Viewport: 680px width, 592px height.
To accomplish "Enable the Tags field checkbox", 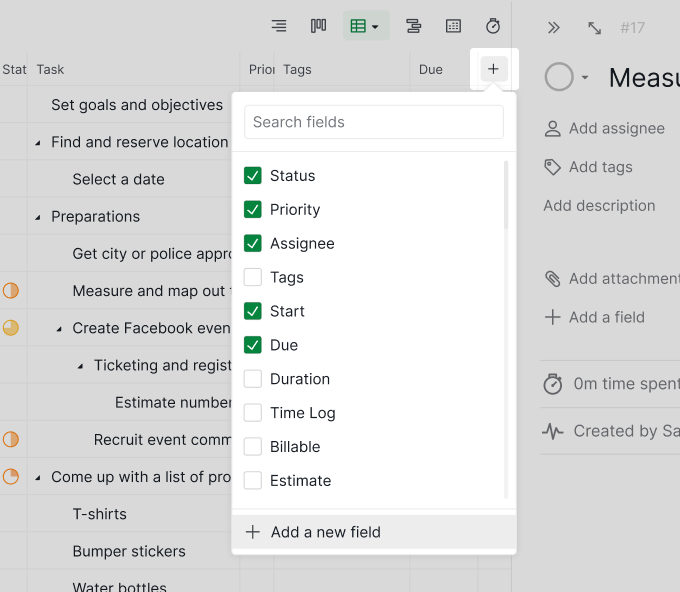I will [x=253, y=278].
